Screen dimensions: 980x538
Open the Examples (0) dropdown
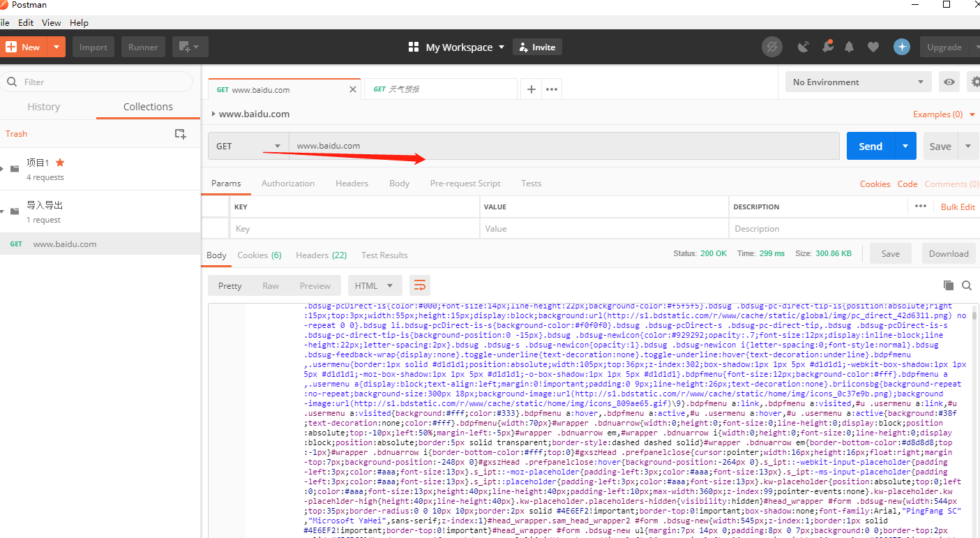pos(944,114)
